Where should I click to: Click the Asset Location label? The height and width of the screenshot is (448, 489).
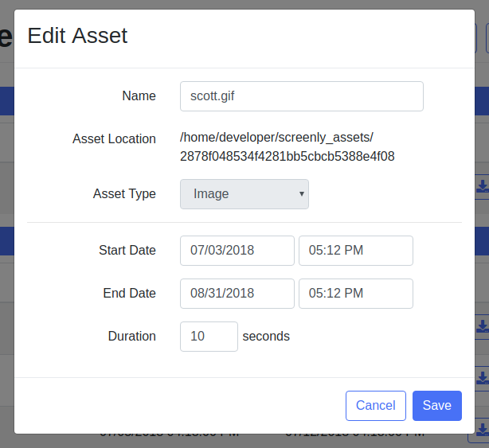coord(114,139)
